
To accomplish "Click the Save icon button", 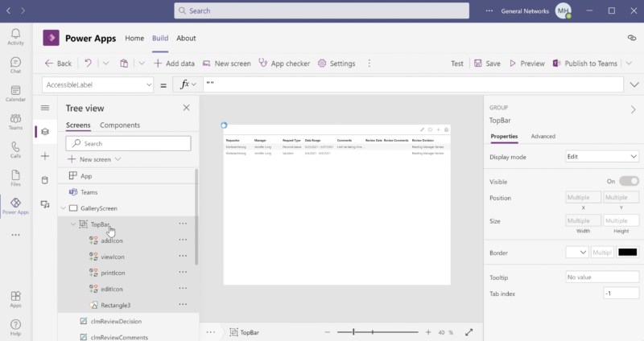I will 487,64.
